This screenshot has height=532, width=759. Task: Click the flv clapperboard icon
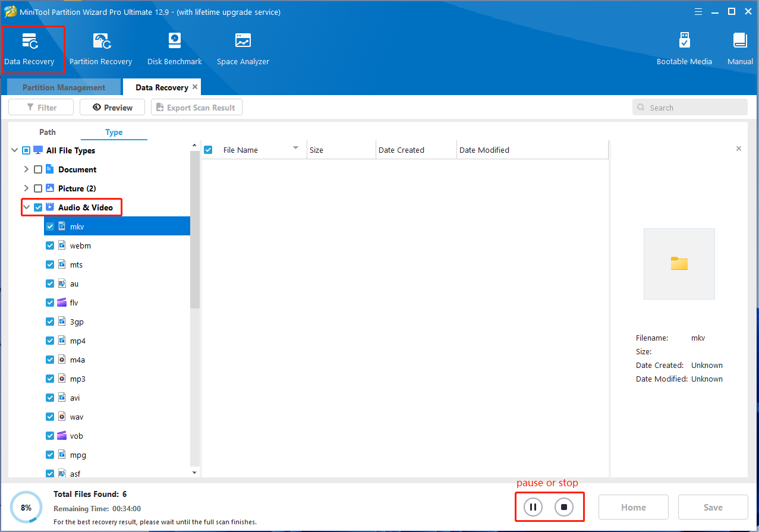pos(62,303)
